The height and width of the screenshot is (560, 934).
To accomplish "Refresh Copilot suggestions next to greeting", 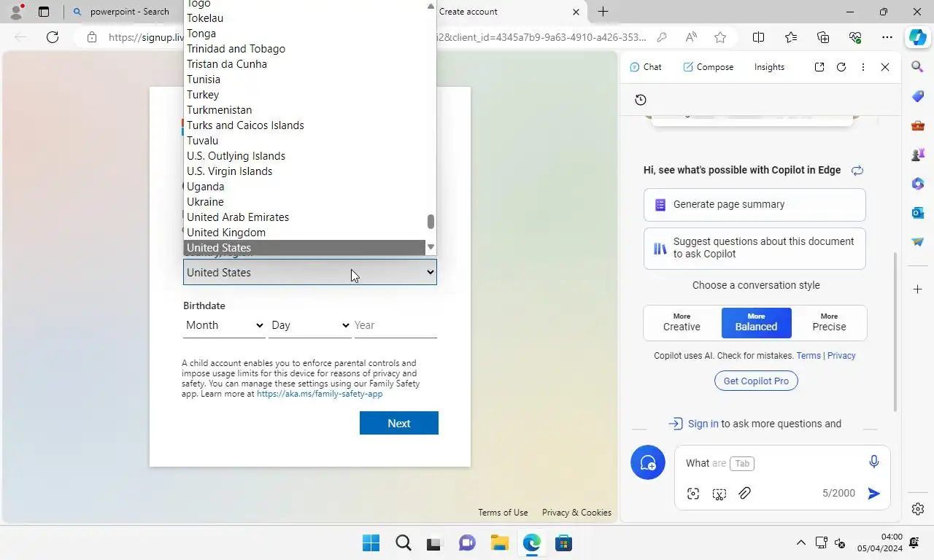I will (x=857, y=170).
